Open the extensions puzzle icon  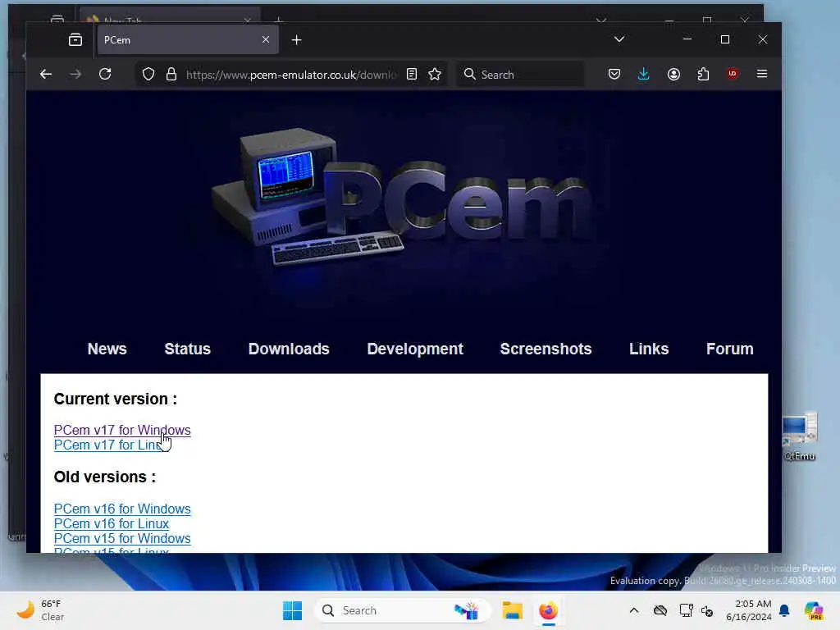pyautogui.click(x=703, y=74)
